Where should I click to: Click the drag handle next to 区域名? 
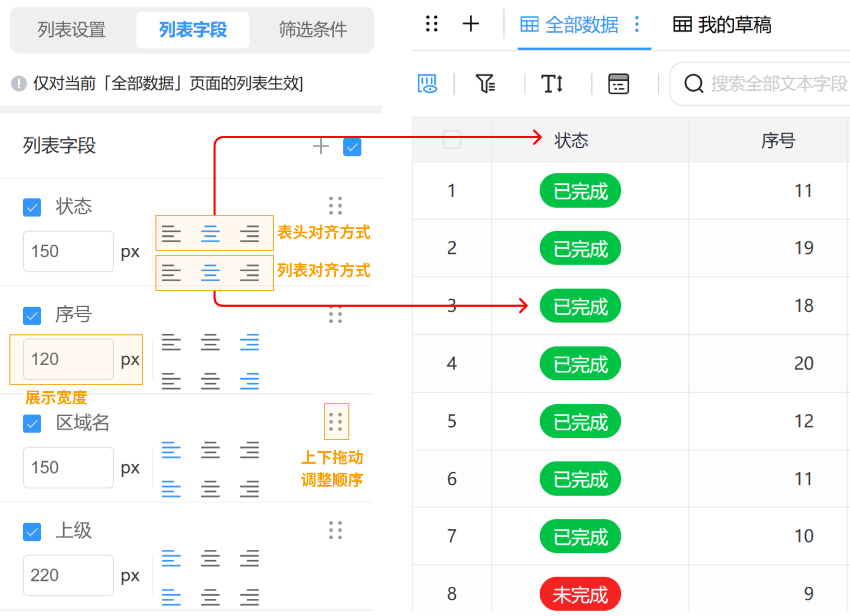tap(336, 421)
